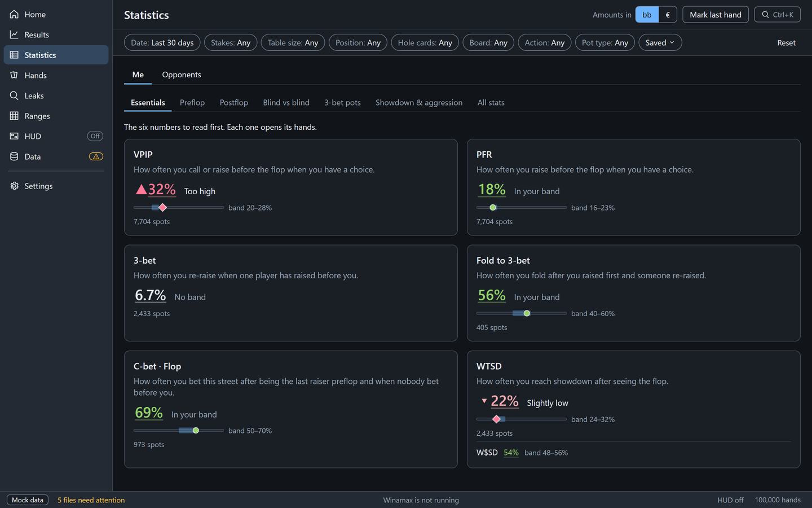
Task: Open hands for C-bet Flop 69%
Action: (x=149, y=413)
